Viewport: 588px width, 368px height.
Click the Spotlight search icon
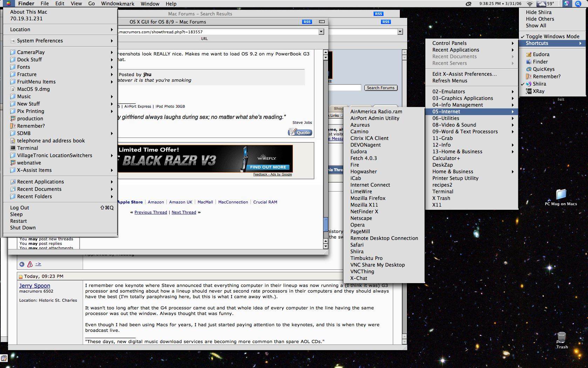click(x=578, y=4)
